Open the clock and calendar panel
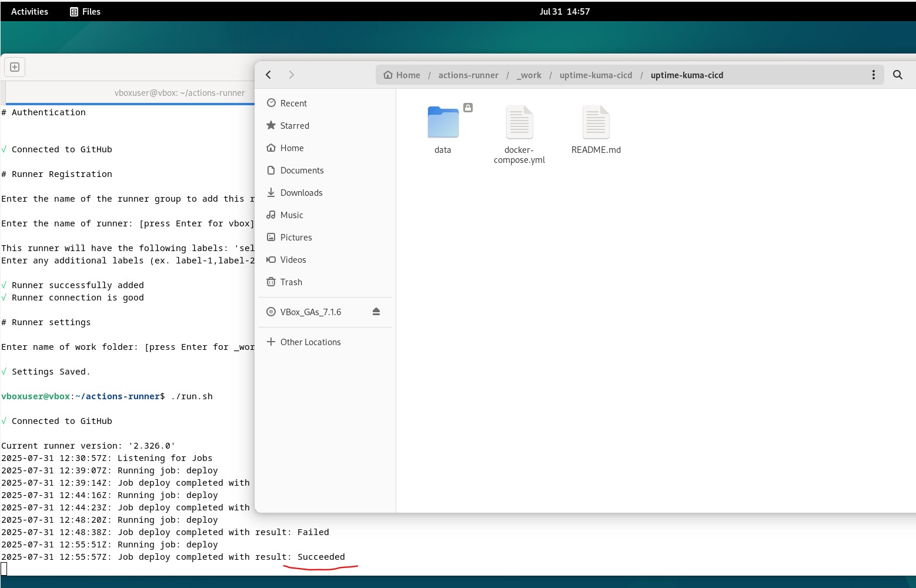Image resolution: width=916 pixels, height=588 pixels. (x=564, y=12)
